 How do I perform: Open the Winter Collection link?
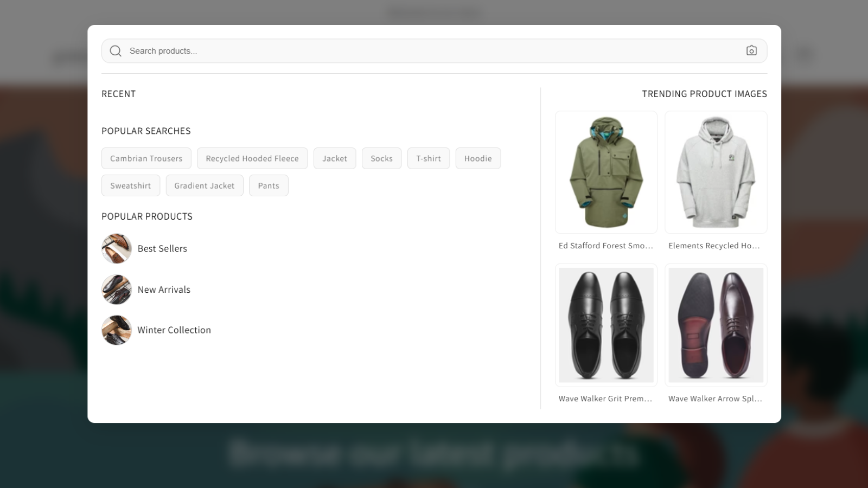point(174,330)
